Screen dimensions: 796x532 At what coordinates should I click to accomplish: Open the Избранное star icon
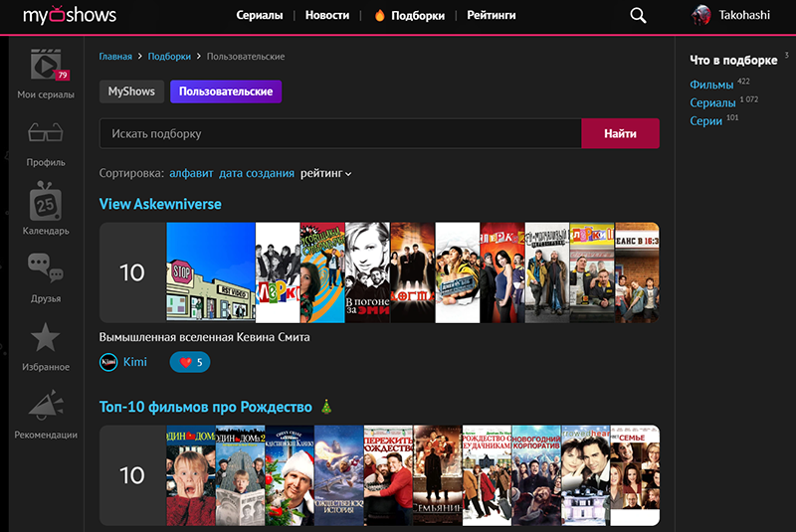click(46, 339)
